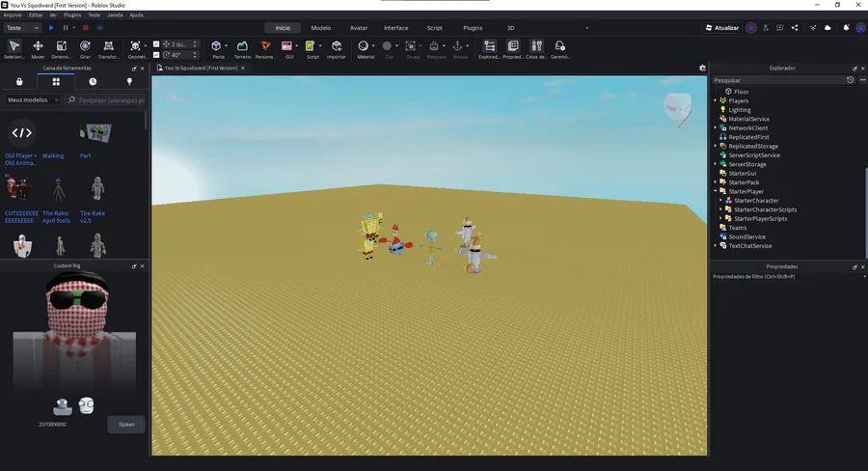The width and height of the screenshot is (868, 471).
Task: Click the Explorer filter history icon
Action: point(851,80)
